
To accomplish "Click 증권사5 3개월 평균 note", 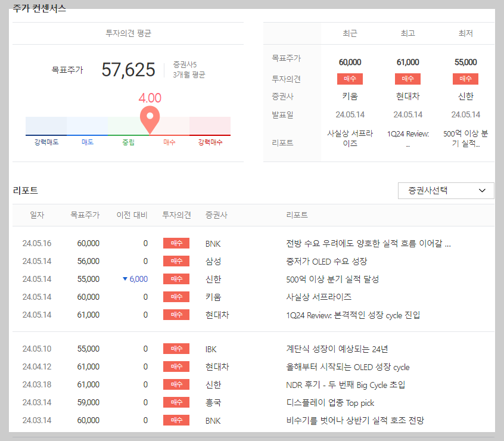I will [x=189, y=70].
